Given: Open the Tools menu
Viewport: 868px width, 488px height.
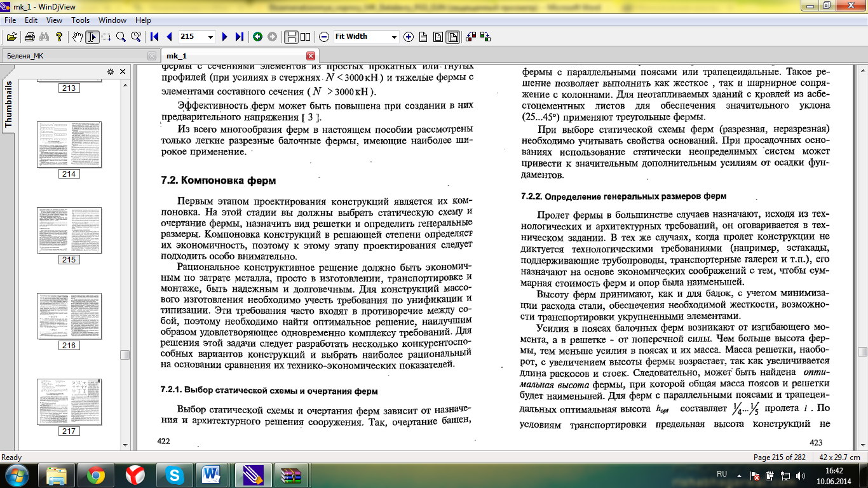Looking at the screenshot, I should tap(80, 20).
